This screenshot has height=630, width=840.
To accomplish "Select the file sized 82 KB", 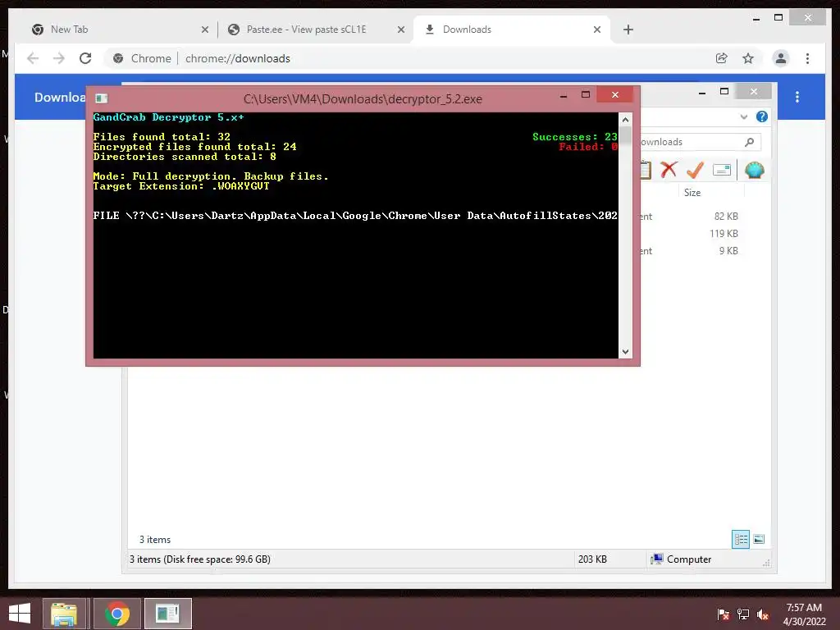I will tap(726, 217).
